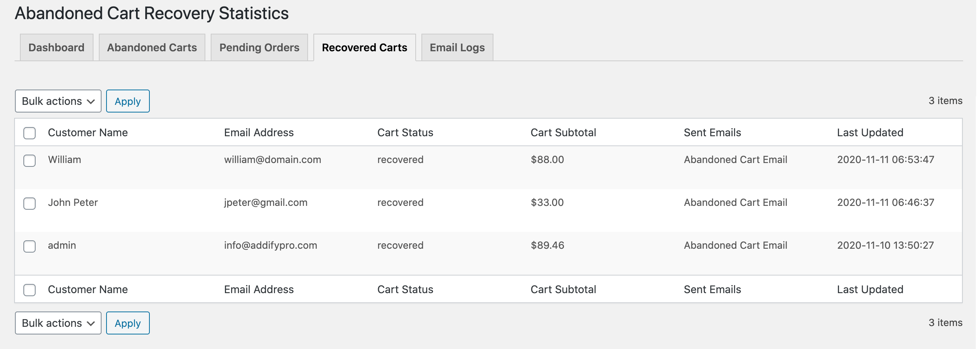
Task: Switch to the Pending Orders tab
Action: [259, 47]
